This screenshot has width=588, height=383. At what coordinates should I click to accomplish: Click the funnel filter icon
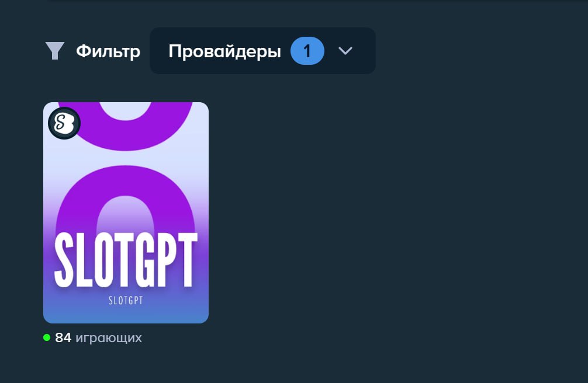[x=55, y=51]
